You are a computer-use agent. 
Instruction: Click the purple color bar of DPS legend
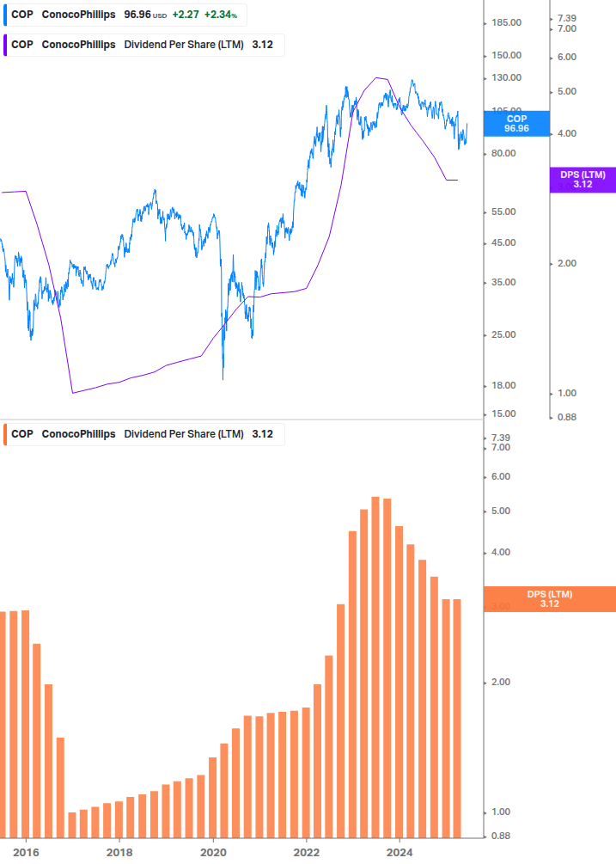(5, 46)
